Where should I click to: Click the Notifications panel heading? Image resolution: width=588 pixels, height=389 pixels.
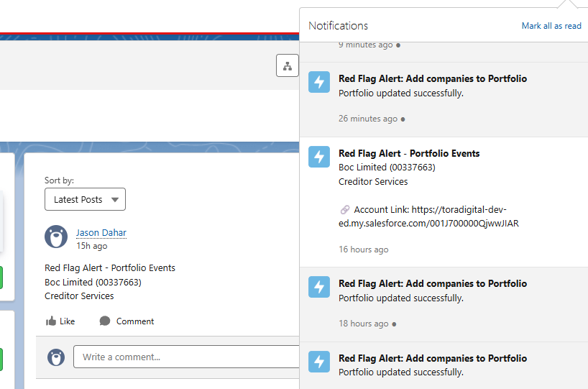click(339, 25)
